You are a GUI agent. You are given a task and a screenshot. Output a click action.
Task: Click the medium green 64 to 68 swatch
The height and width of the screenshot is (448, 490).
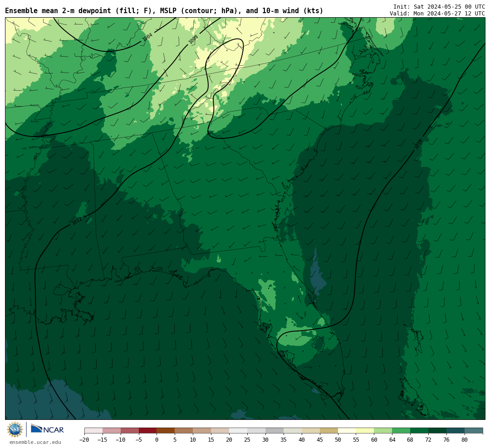click(x=401, y=431)
